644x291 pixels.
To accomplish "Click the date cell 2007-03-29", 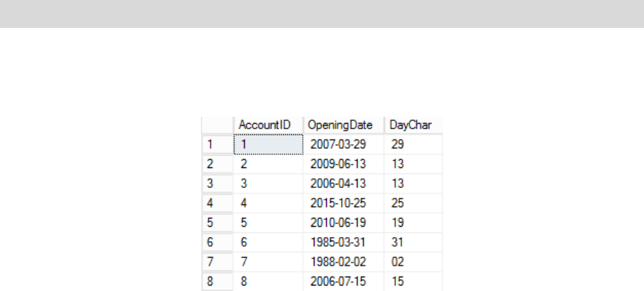I will coord(341,144).
